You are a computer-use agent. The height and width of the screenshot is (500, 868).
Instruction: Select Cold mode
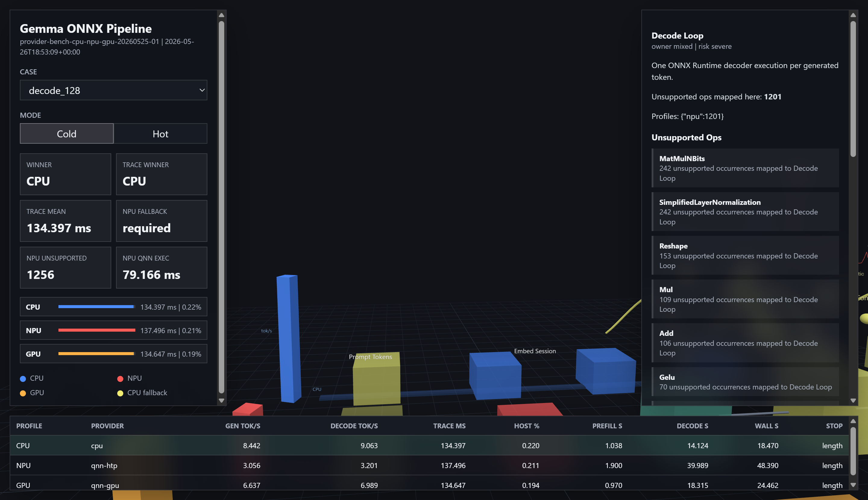tap(67, 134)
